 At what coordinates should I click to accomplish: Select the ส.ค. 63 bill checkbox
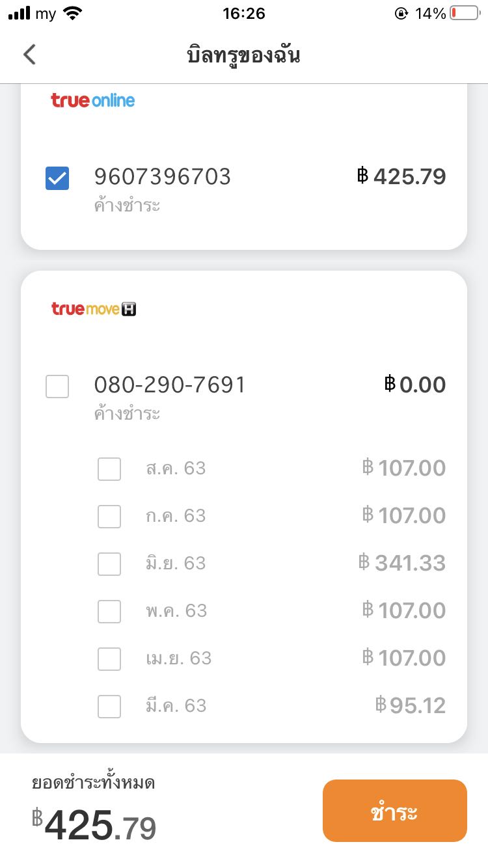109,468
